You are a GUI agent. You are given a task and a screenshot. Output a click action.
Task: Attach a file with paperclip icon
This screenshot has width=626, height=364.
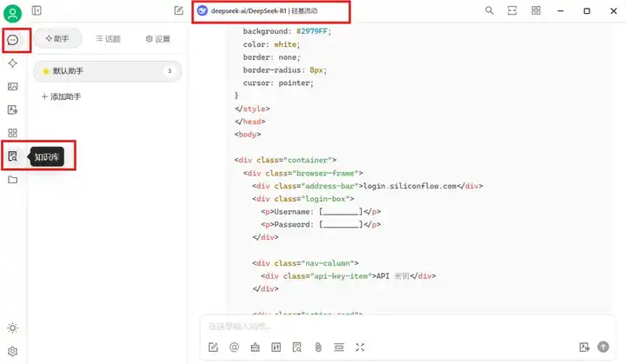click(318, 347)
